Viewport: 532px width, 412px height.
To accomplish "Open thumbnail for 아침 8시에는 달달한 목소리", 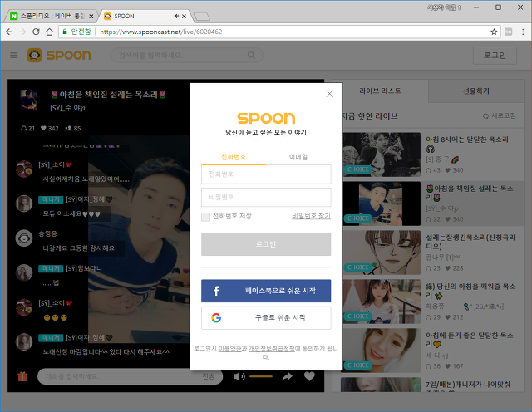I will 382,154.
